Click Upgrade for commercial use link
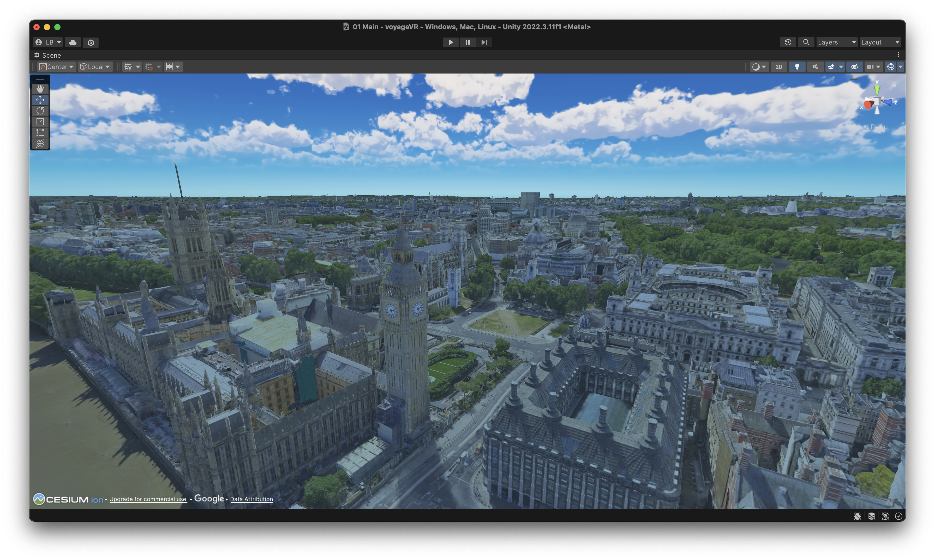This screenshot has width=935, height=560. pos(148,499)
